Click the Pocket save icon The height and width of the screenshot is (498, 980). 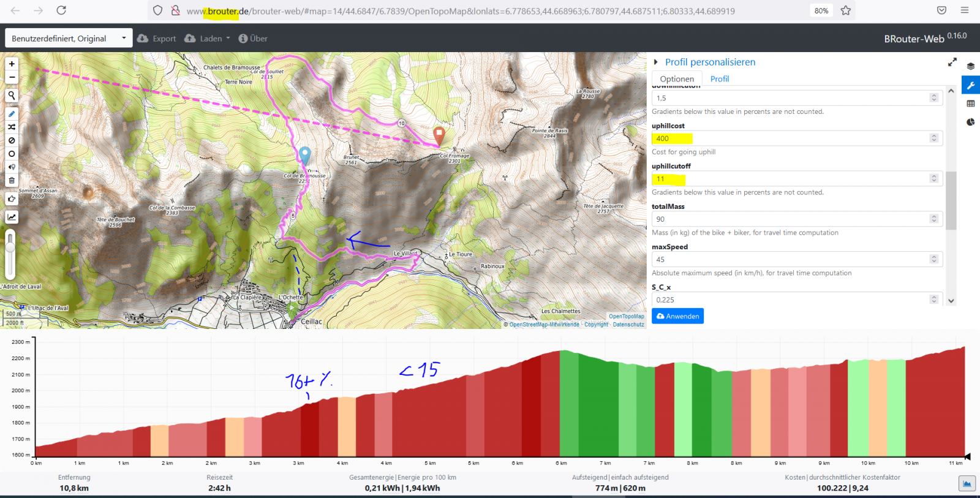click(942, 10)
